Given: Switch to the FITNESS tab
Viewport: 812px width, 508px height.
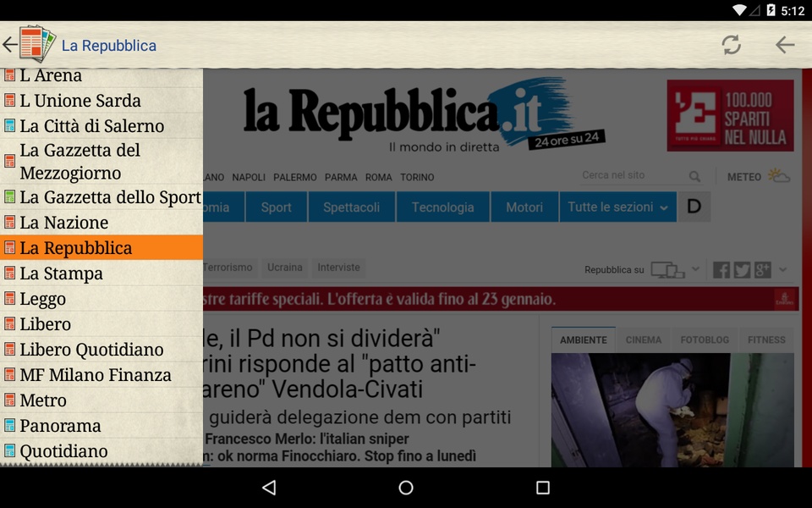Looking at the screenshot, I should tap(766, 340).
